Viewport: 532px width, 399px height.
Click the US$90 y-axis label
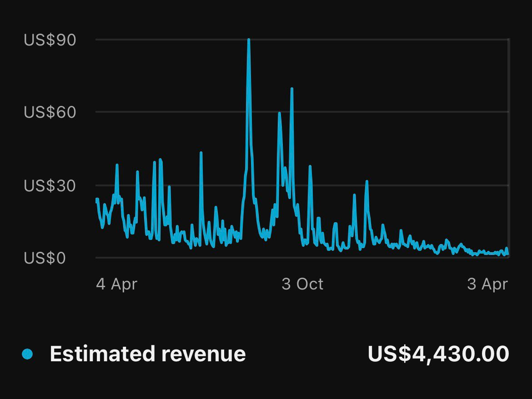point(50,40)
